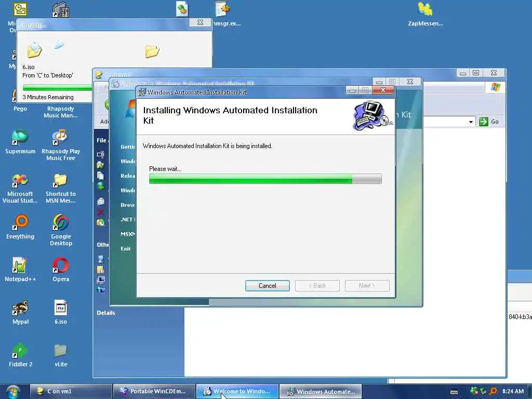This screenshot has height=399, width=532.
Task: Select the Notepad++ desktop icon
Action: (20, 270)
